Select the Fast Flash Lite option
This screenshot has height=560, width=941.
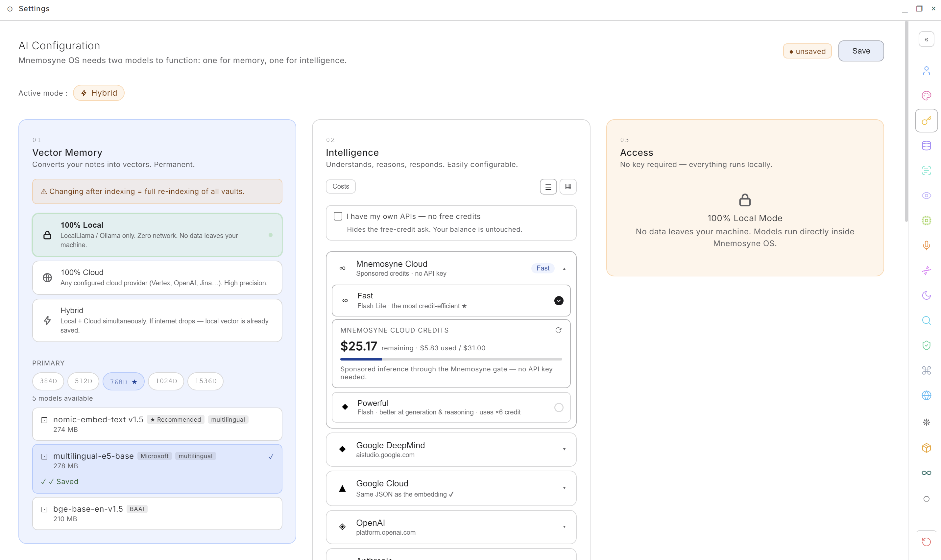point(451,300)
